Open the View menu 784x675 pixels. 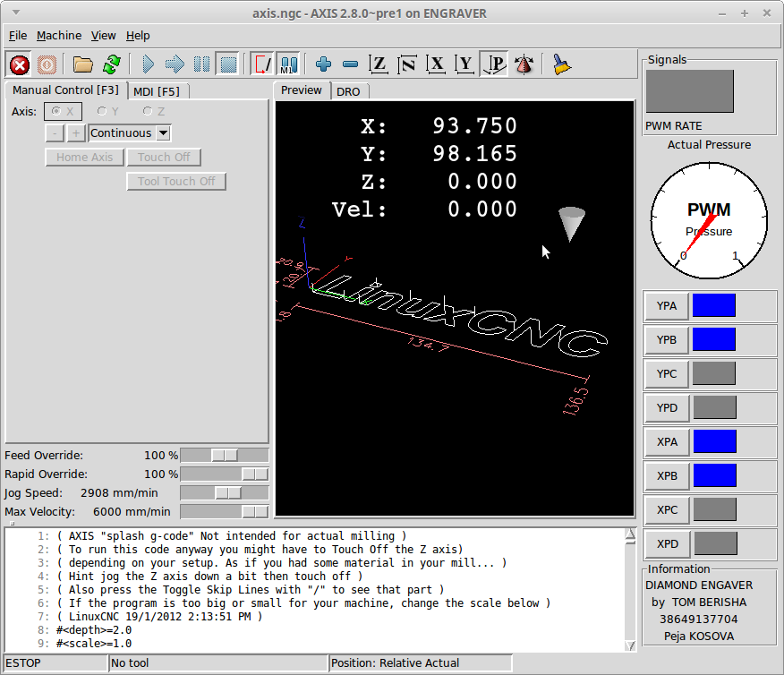pos(104,36)
